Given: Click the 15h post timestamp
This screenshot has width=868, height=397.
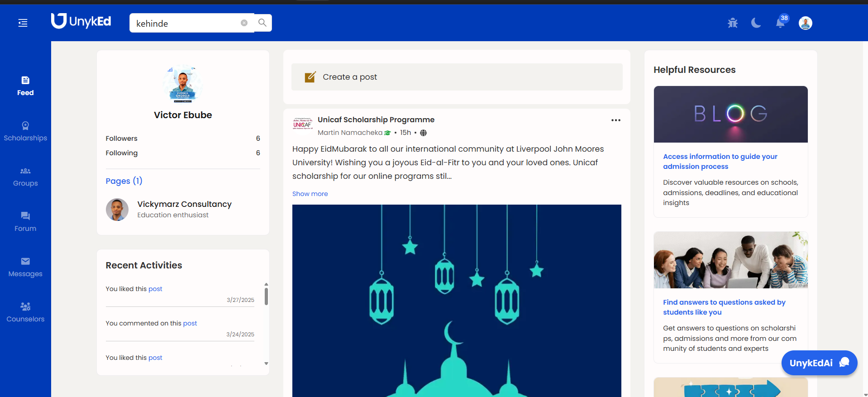Looking at the screenshot, I should tap(405, 133).
